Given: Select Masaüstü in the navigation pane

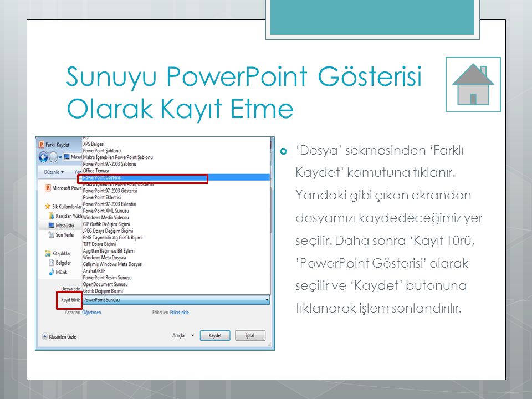Looking at the screenshot, I should pos(61,226).
